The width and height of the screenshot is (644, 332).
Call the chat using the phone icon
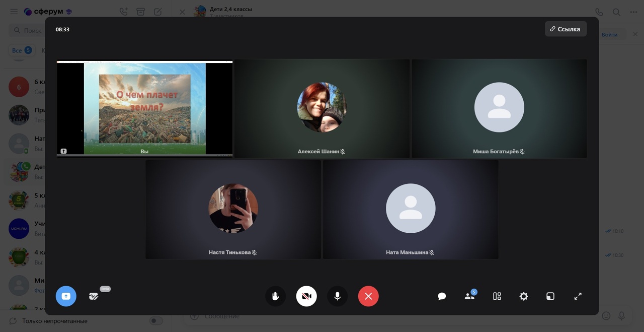pos(599,12)
